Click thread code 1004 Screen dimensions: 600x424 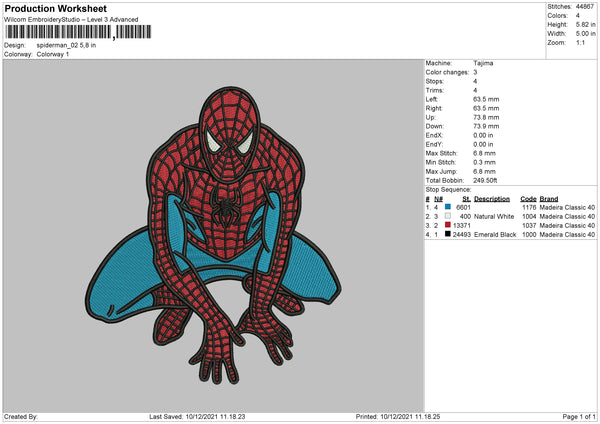(529, 217)
